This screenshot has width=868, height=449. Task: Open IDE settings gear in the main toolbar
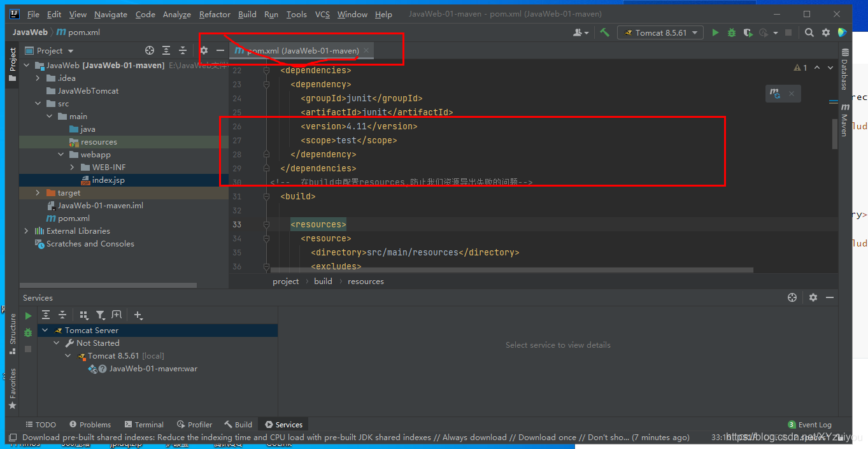(826, 32)
